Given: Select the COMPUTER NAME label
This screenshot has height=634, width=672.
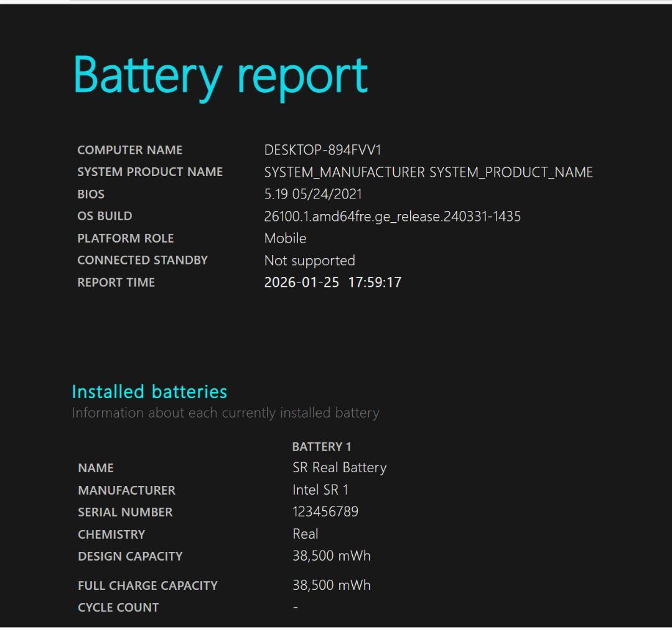Looking at the screenshot, I should [129, 151].
